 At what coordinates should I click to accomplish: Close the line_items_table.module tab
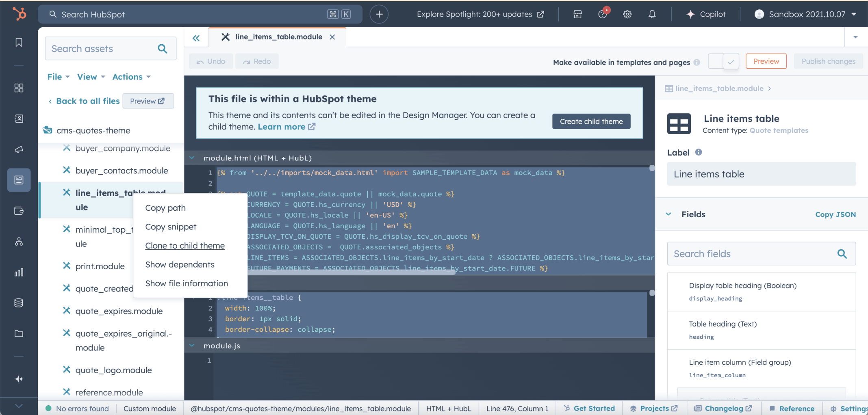tap(332, 37)
